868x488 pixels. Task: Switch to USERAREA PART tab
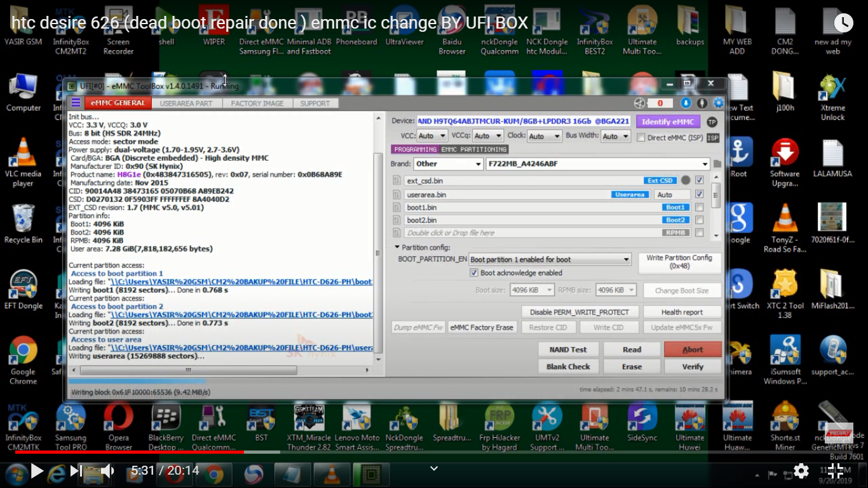coord(186,103)
